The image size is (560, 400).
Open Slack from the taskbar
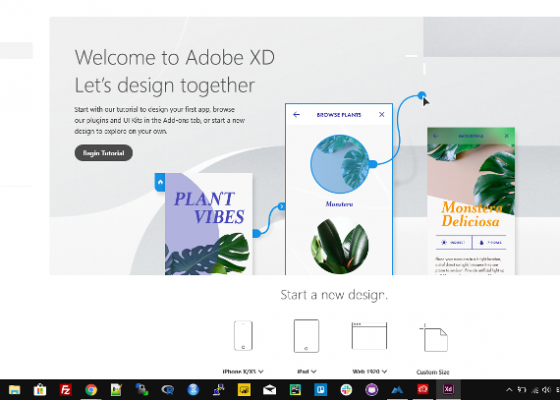pyautogui.click(x=346, y=390)
